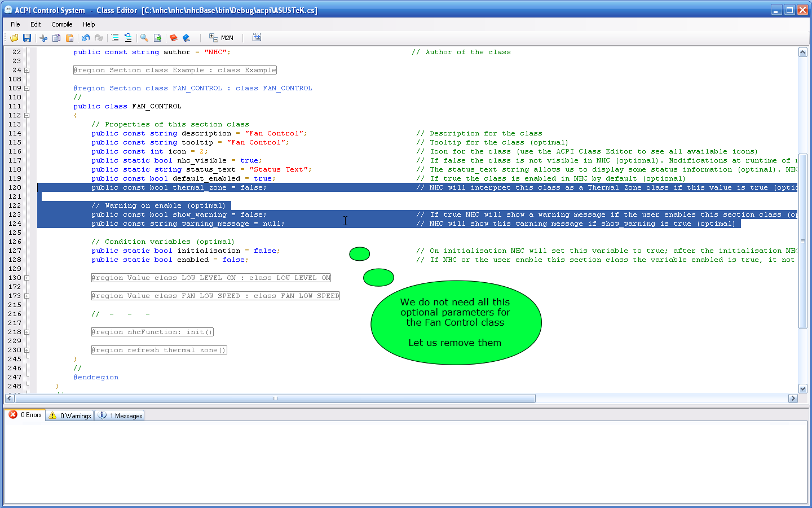Screen dimensions: 812x508
Task: Open Find with the magnifying glass icon
Action: (x=144, y=38)
